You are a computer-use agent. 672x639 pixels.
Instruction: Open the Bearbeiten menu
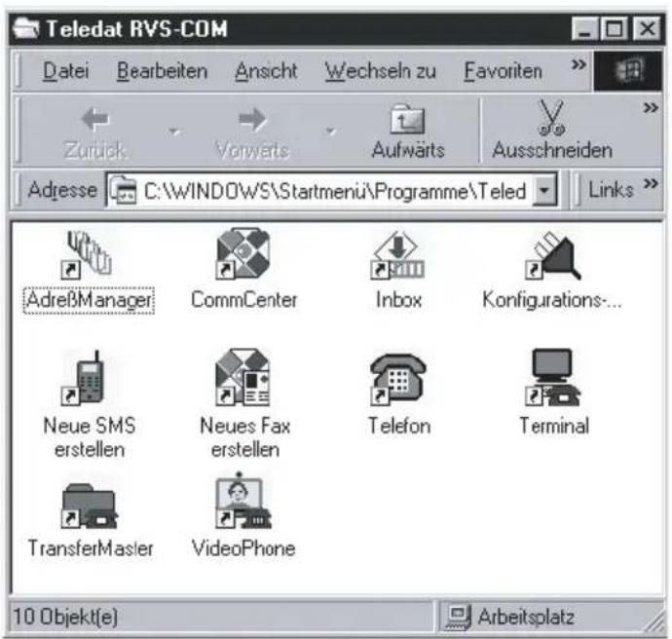[162, 71]
